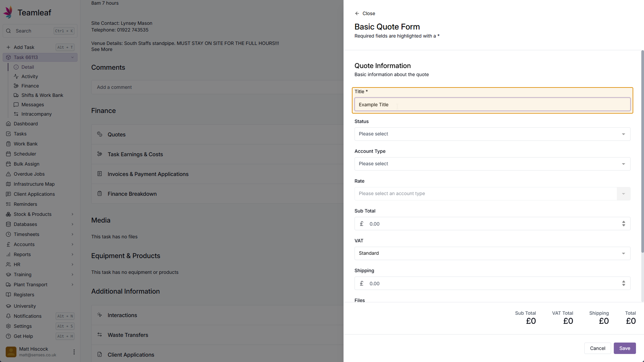This screenshot has width=644, height=362.
Task: Go to Shifts & Work Bank section
Action: pyautogui.click(x=42, y=95)
